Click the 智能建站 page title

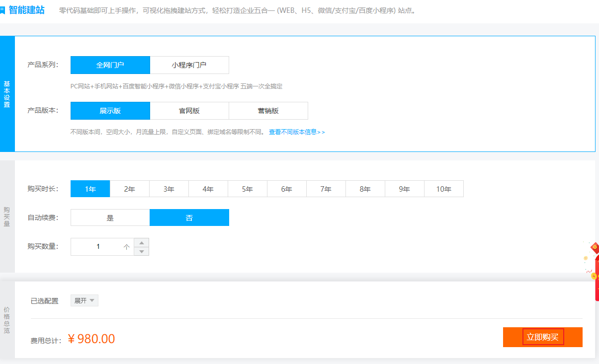click(x=26, y=10)
